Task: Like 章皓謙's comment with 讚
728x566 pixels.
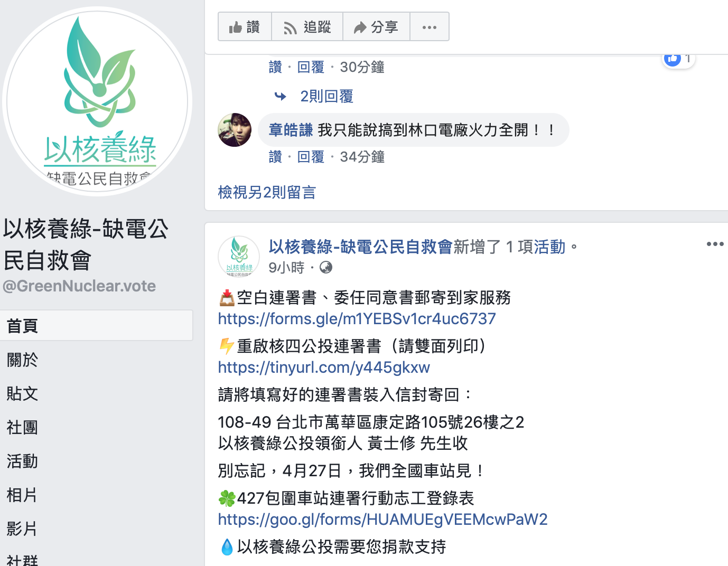Action: (x=275, y=157)
